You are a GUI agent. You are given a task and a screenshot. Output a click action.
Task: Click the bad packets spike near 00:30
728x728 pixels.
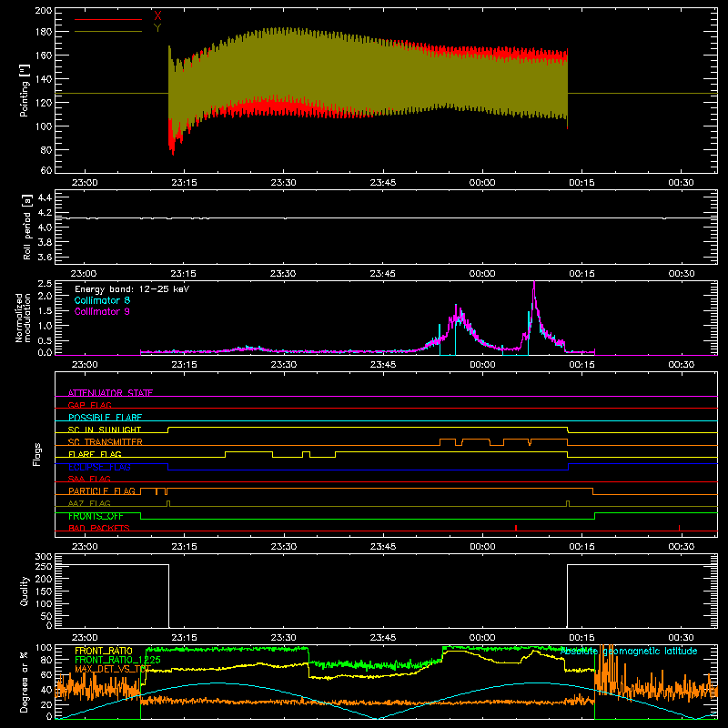tap(679, 528)
